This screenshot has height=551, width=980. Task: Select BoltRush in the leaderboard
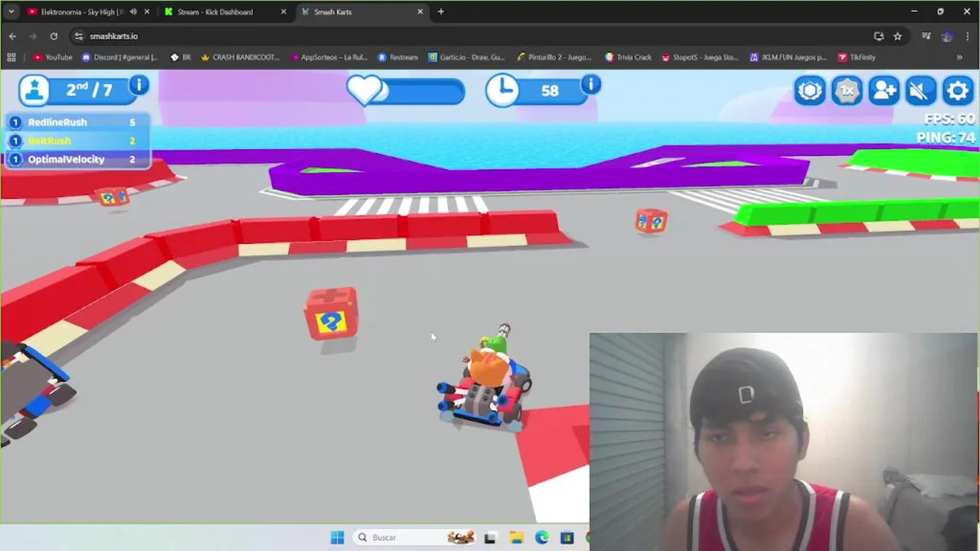tap(77, 141)
